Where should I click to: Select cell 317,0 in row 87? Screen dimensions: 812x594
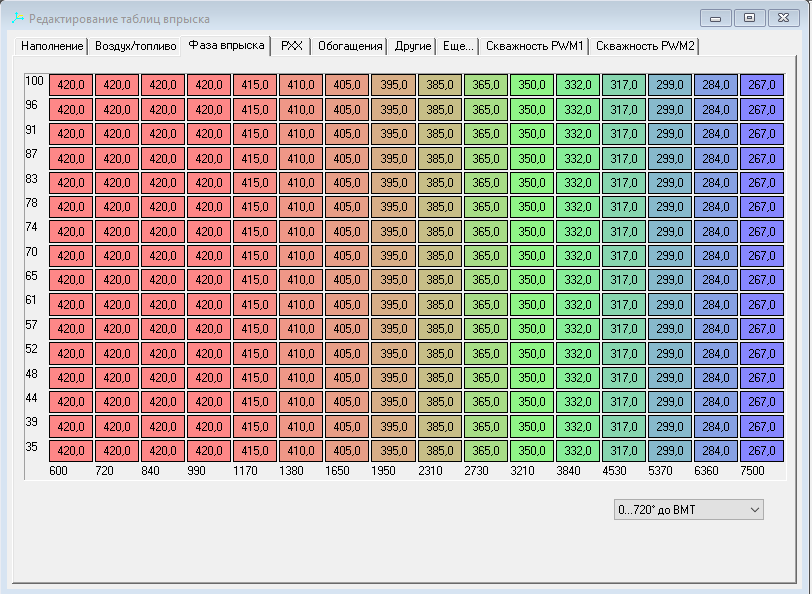[x=624, y=158]
